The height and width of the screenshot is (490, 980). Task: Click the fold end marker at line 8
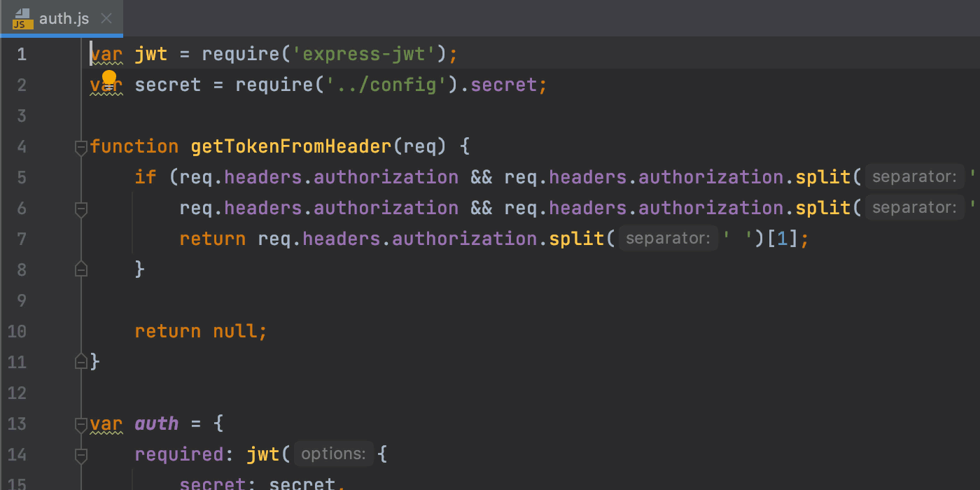click(81, 269)
